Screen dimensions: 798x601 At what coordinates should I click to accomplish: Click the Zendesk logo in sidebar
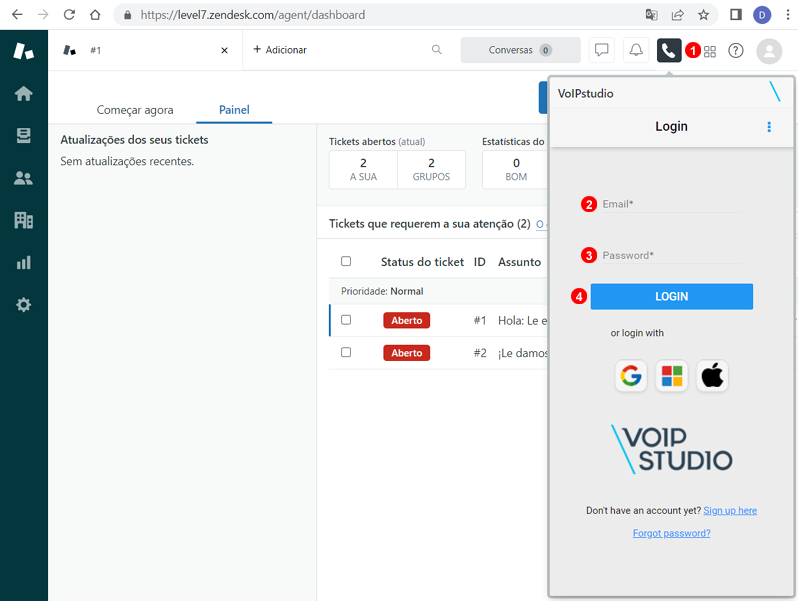coord(23,50)
